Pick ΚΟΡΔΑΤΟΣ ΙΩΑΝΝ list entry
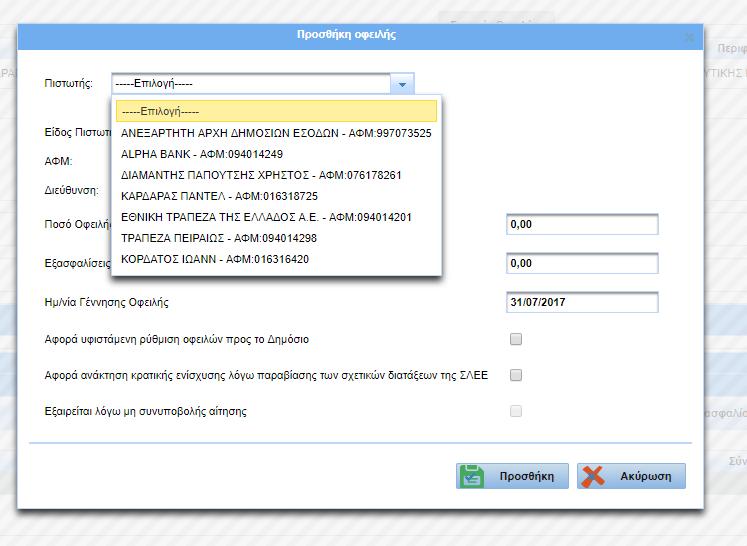 [x=276, y=259]
